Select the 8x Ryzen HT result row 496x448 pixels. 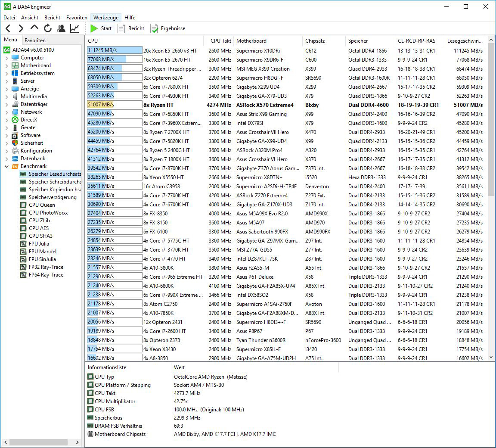pos(286,105)
